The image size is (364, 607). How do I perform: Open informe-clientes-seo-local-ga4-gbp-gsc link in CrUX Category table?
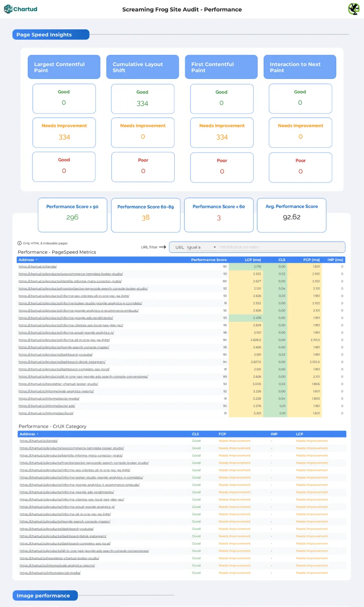[72, 499]
